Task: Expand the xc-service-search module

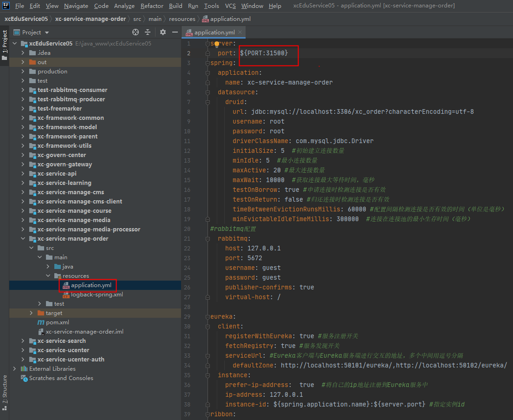Action: 23,341
